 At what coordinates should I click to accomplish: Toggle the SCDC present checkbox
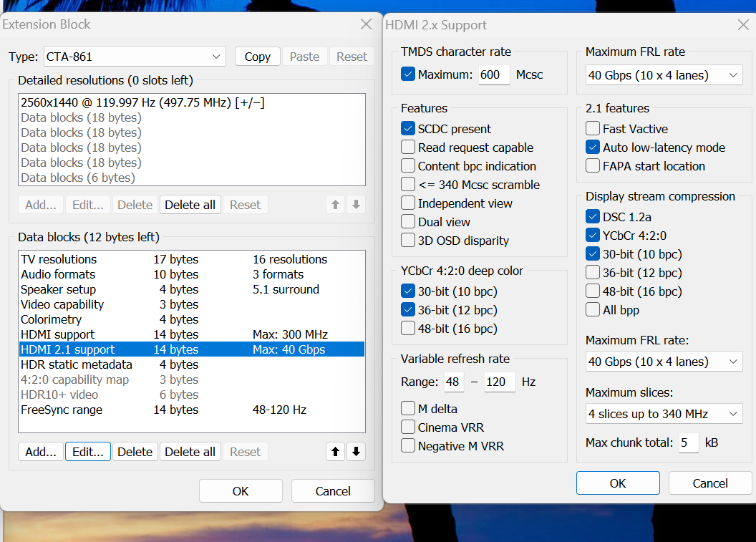[x=408, y=129]
